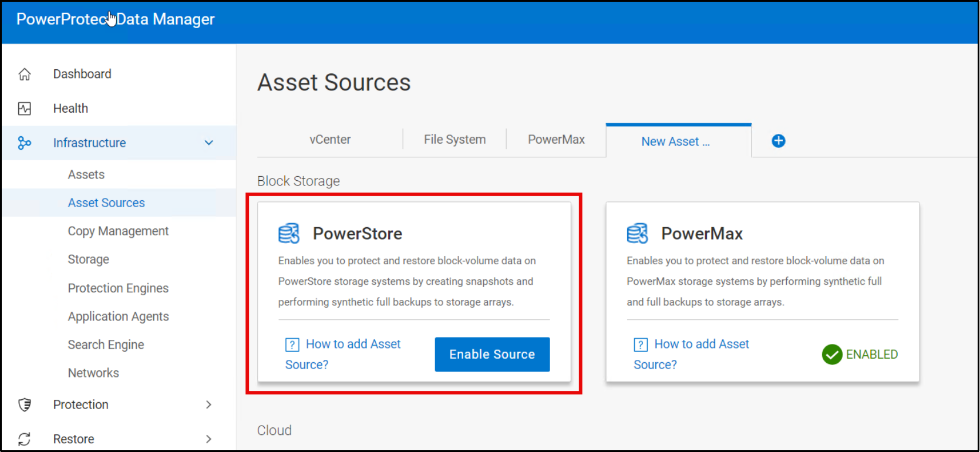Click the green ENABLED checkmark icon
The height and width of the screenshot is (452, 980).
click(x=832, y=355)
